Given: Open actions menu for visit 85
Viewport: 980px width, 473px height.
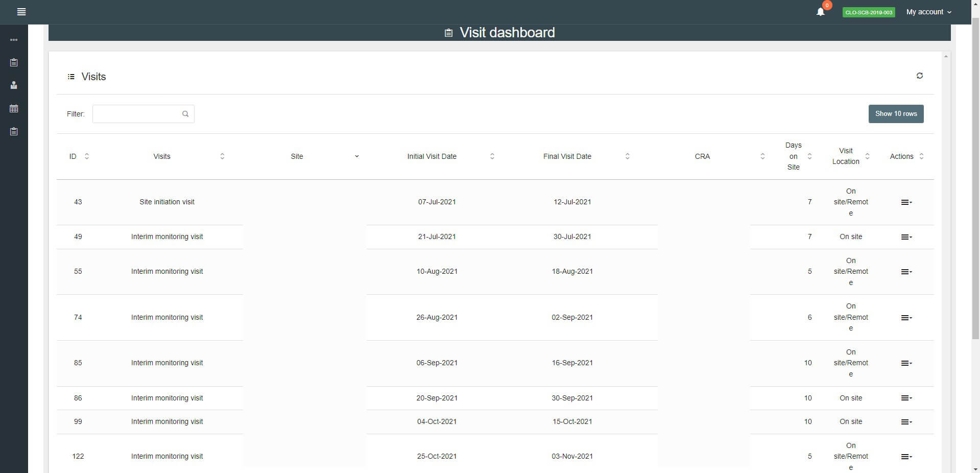Looking at the screenshot, I should pos(906,363).
